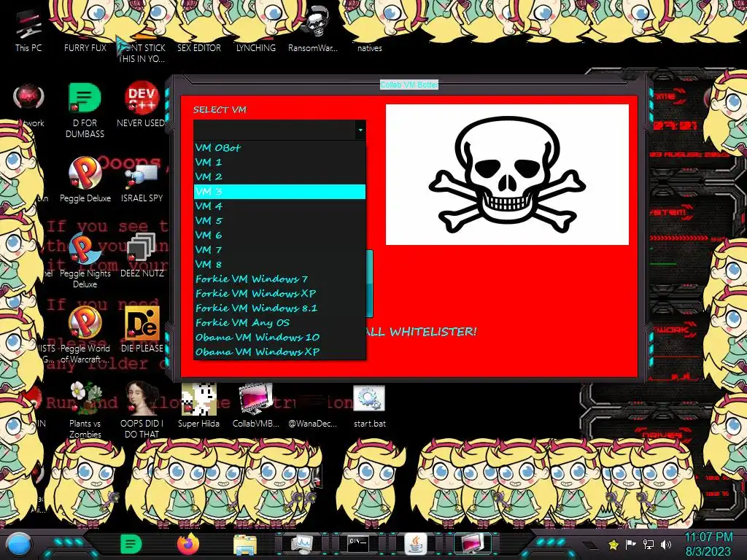The height and width of the screenshot is (560, 747).
Task: Open green document app in taskbar
Action: (x=131, y=544)
